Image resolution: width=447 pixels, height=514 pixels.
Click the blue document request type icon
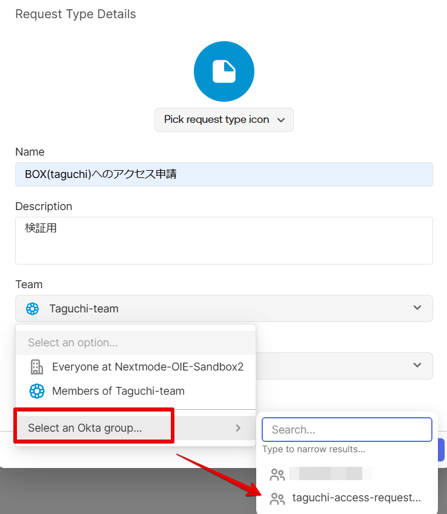click(x=224, y=71)
